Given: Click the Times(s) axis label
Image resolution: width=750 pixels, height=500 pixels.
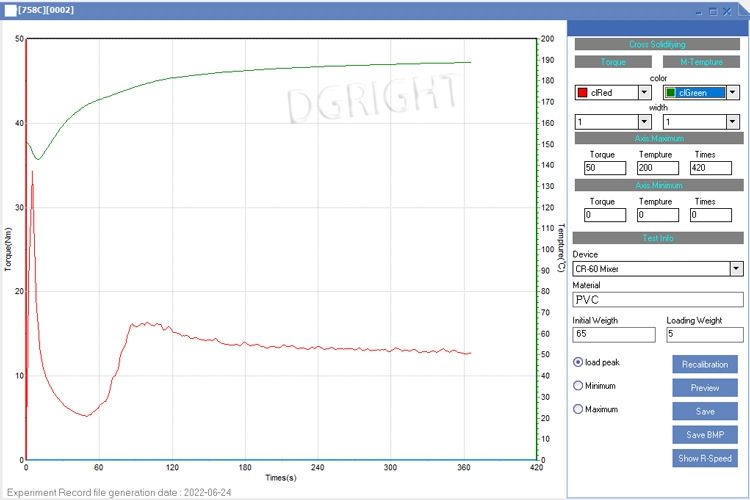Looking at the screenshot, I should 281,478.
